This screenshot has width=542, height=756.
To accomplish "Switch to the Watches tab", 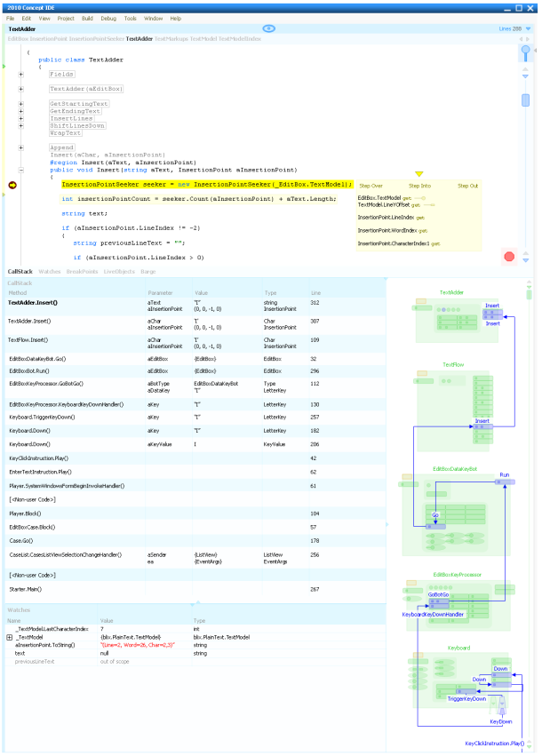I will pos(50,272).
